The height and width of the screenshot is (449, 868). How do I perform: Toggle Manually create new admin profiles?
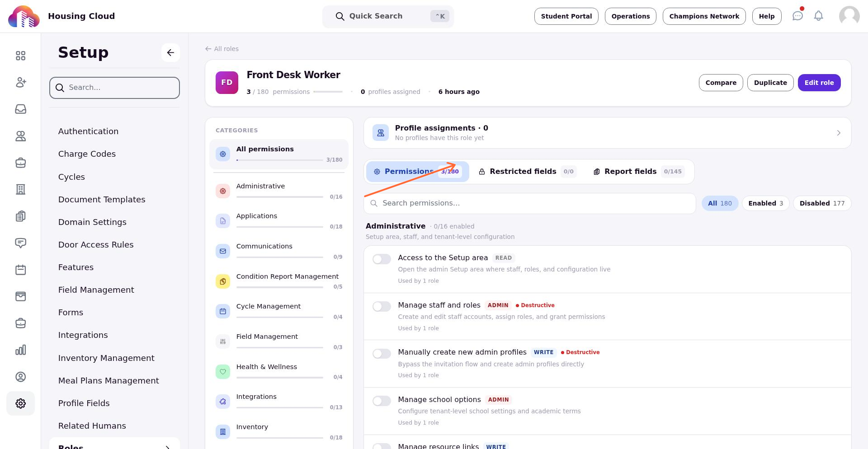tap(382, 353)
